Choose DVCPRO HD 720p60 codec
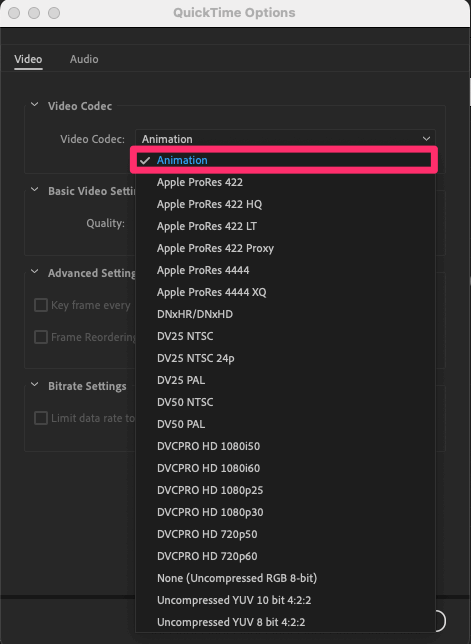 click(x=285, y=556)
